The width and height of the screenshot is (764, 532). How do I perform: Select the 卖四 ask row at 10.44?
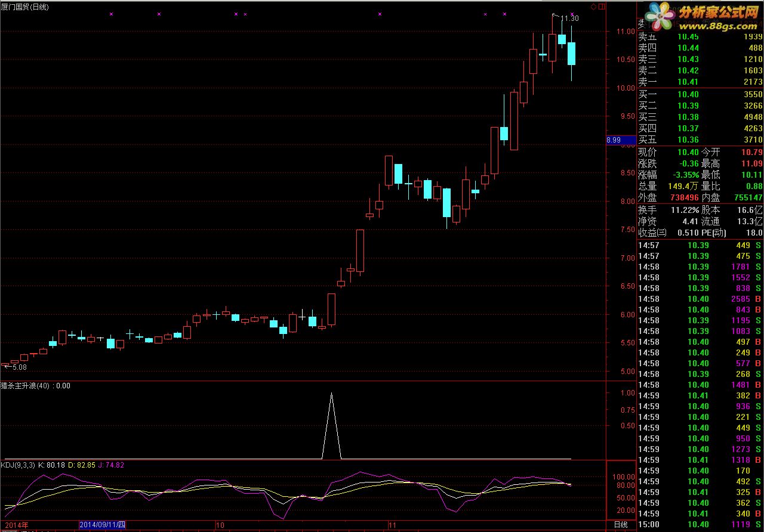point(701,48)
